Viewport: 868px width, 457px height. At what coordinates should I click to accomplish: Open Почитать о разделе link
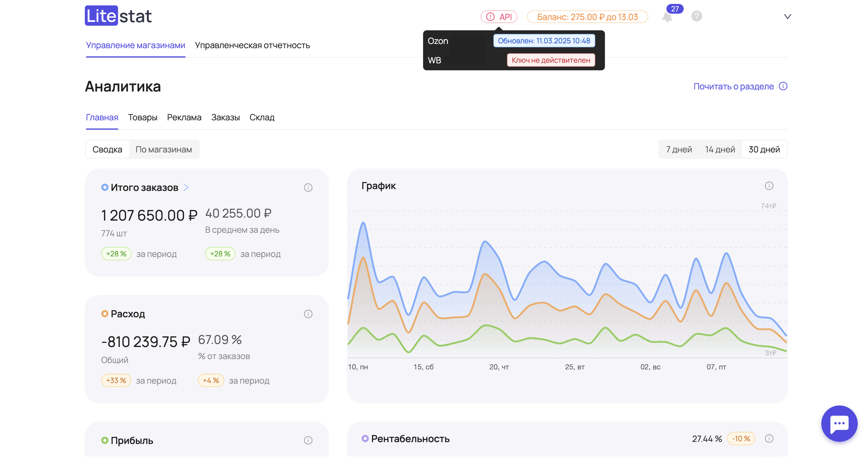pyautogui.click(x=733, y=86)
